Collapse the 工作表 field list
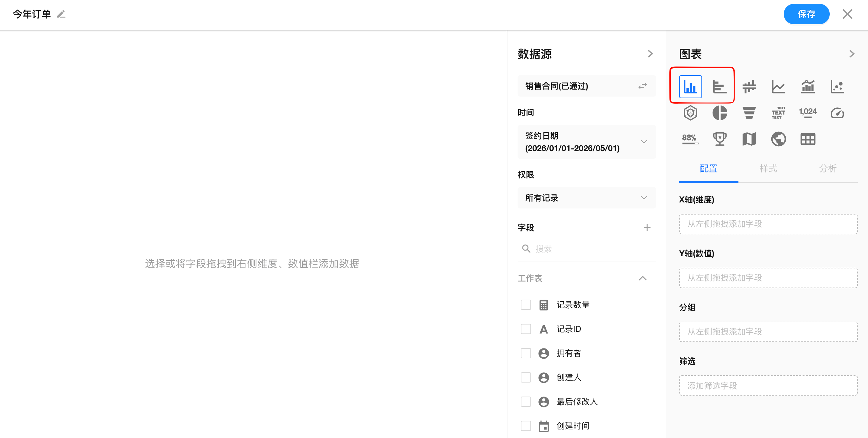This screenshot has width=868, height=438. [642, 278]
